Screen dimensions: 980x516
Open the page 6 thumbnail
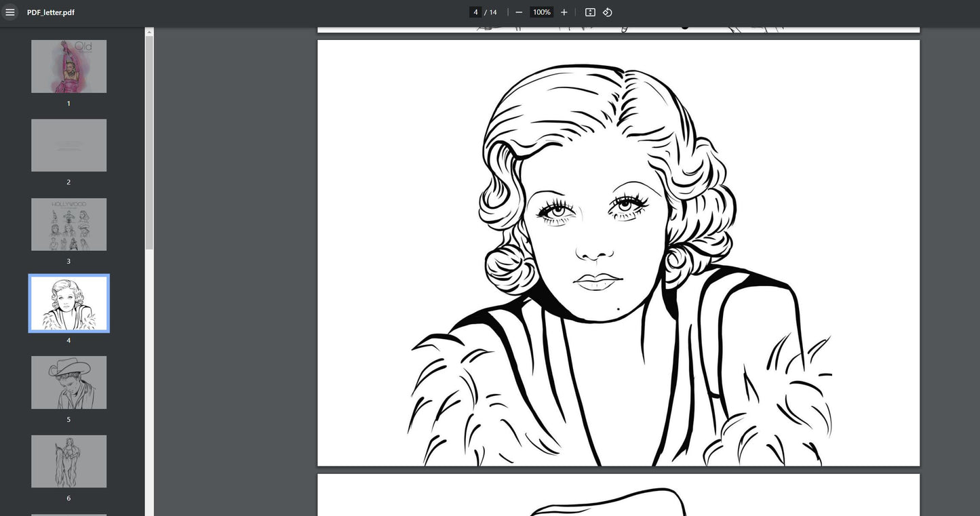68,461
